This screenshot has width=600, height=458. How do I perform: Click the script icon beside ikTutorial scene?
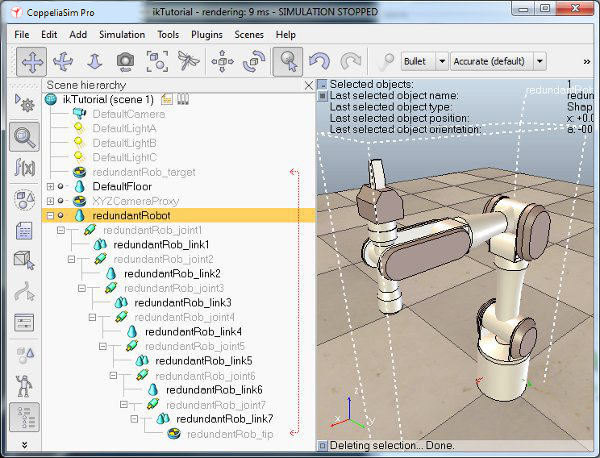coord(166,100)
